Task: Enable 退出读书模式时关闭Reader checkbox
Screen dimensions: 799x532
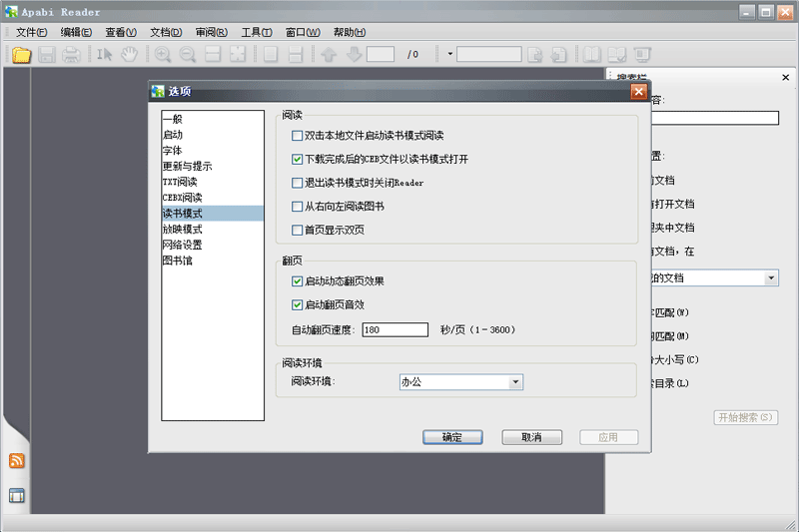Action: click(x=297, y=183)
